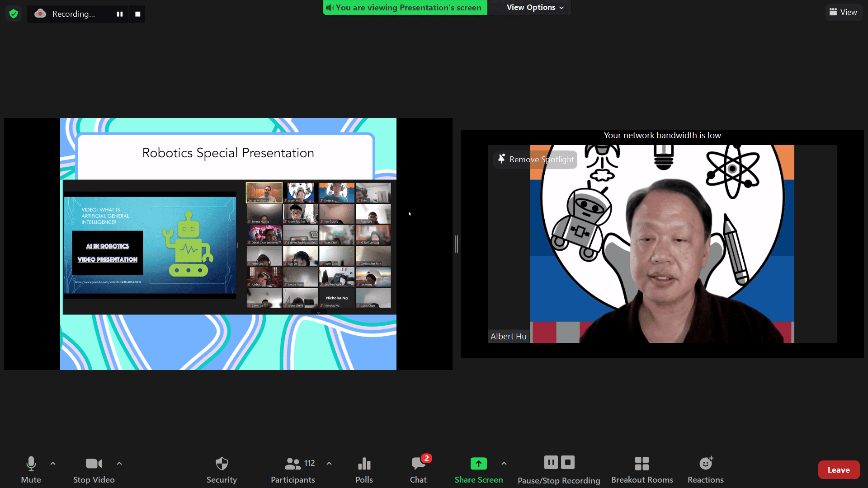Click the green encryption shield icon
868x488 pixels.
[14, 14]
